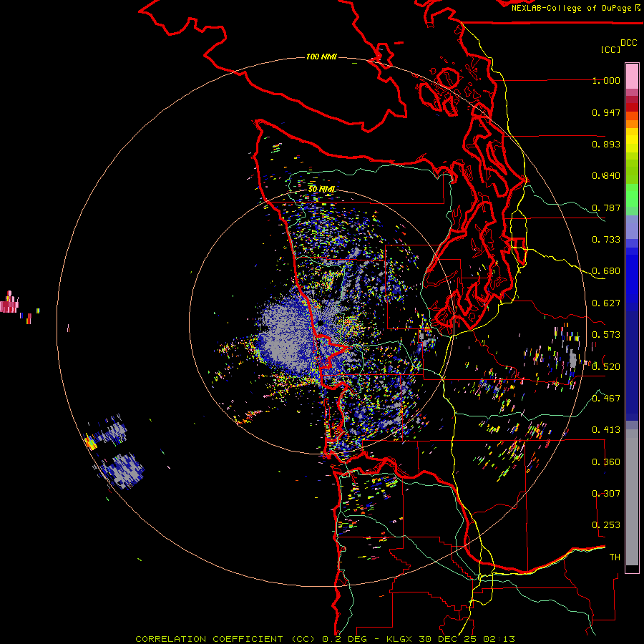Click the 0.627 scale value
This screenshot has width=644, height=644.
606,303
